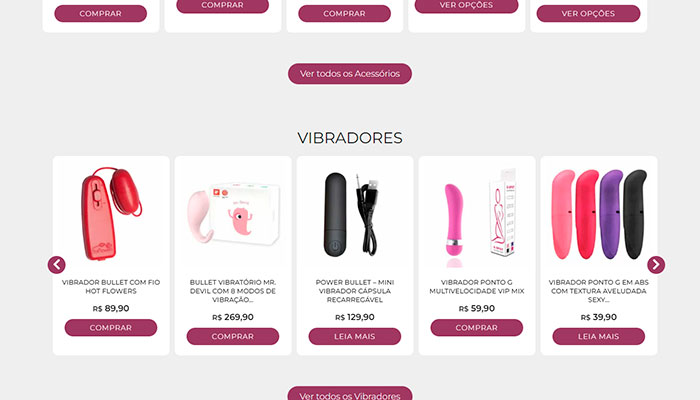Viewport: 700px width, 400px height.
Task: Click the leftmost Comprar button in top row
Action: point(100,13)
